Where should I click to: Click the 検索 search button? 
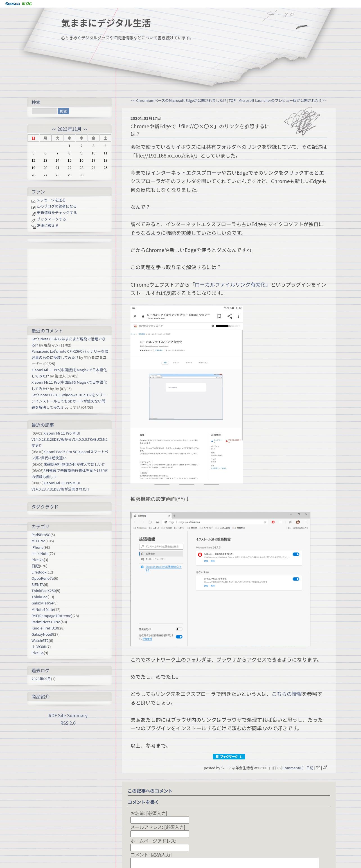click(63, 111)
